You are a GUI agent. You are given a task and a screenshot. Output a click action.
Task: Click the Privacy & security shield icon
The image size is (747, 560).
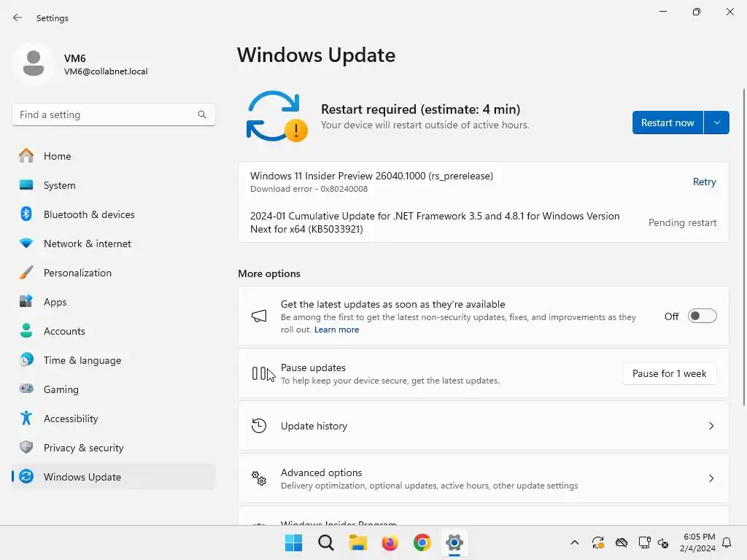[x=26, y=447]
